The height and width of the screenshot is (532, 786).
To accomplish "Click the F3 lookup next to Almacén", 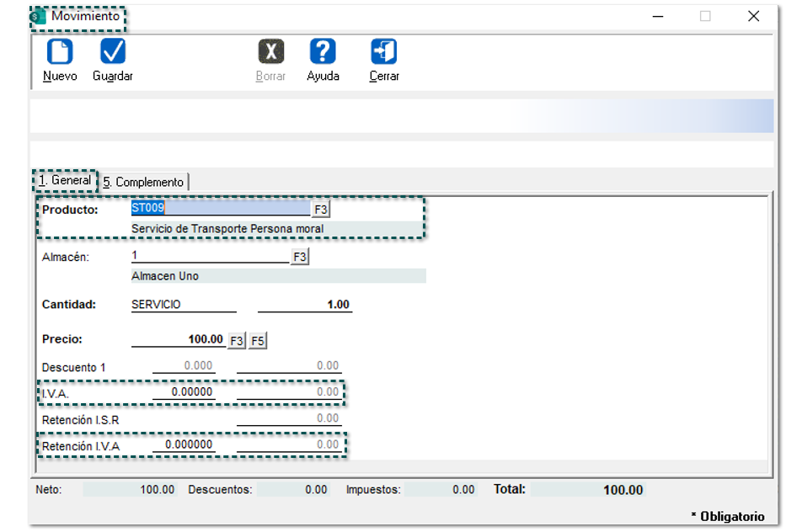I will click(300, 257).
